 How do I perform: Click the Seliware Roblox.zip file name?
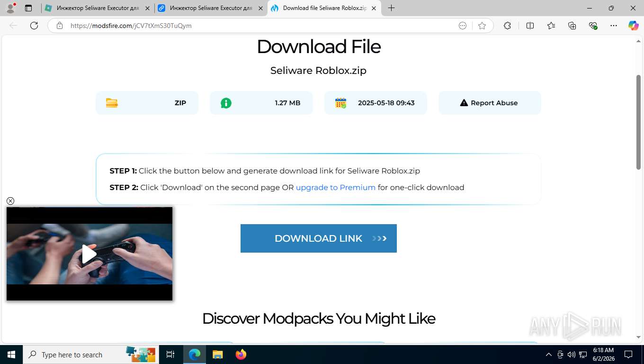(x=318, y=71)
